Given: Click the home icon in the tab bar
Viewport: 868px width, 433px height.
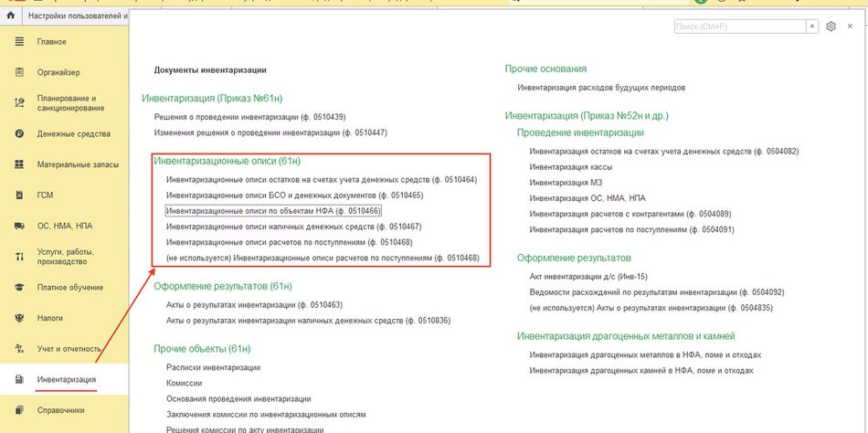Looking at the screenshot, I should coord(10,16).
